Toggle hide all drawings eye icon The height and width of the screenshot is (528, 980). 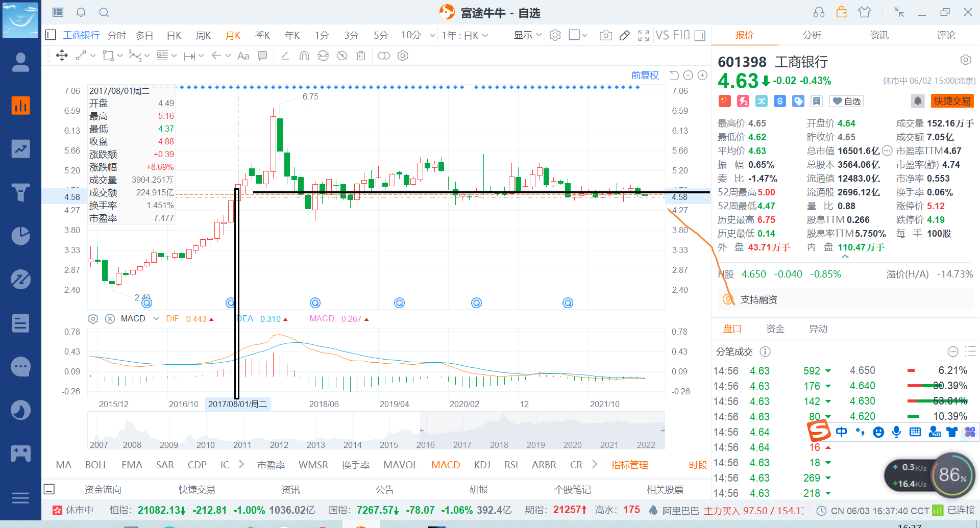click(342, 56)
